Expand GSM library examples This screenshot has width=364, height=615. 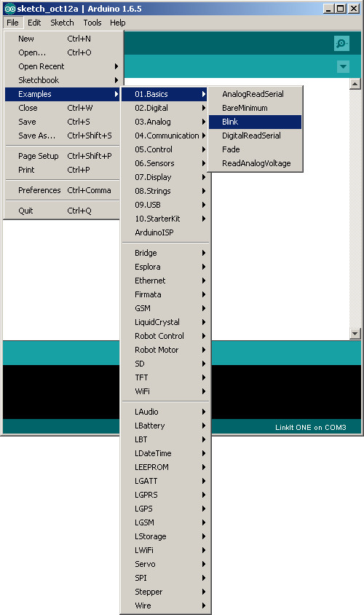coord(165,308)
